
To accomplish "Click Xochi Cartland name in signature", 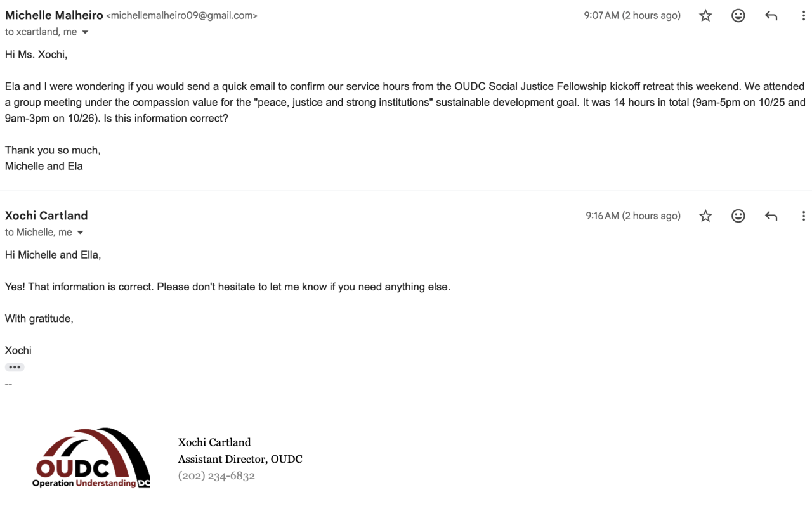I will coord(214,442).
